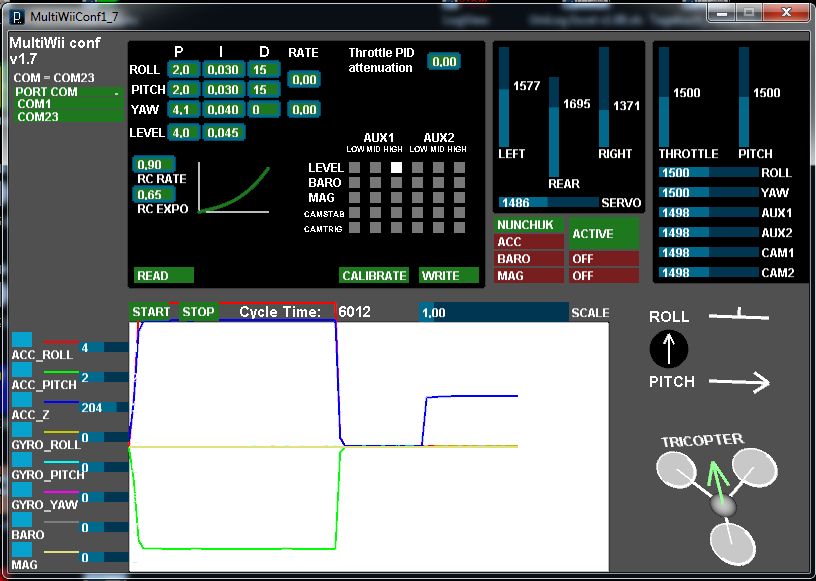Click the LEVEL P value 4,0
Screen dimensions: 816x581
[x=184, y=132]
